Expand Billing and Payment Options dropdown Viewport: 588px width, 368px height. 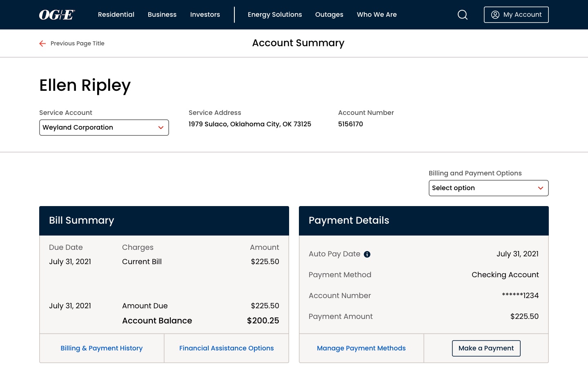point(489,188)
